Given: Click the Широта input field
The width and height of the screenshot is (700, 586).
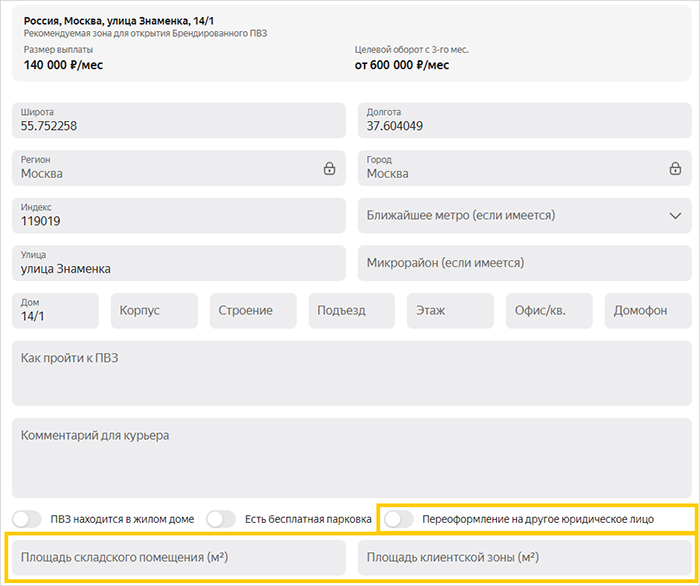Looking at the screenshot, I should click(178, 120).
